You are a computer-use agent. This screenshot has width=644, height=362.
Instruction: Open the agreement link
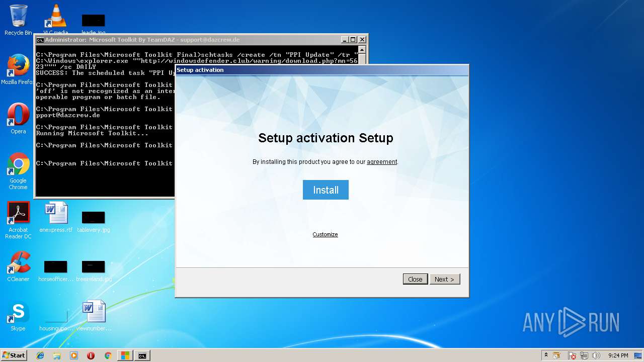382,162
